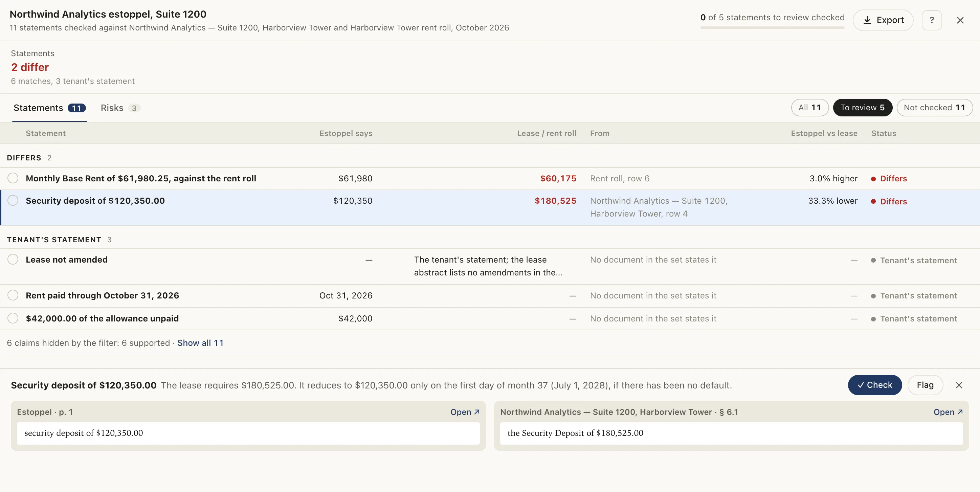This screenshot has height=492, width=980.
Task: Click the '3.0% higher' cell
Action: tap(833, 178)
